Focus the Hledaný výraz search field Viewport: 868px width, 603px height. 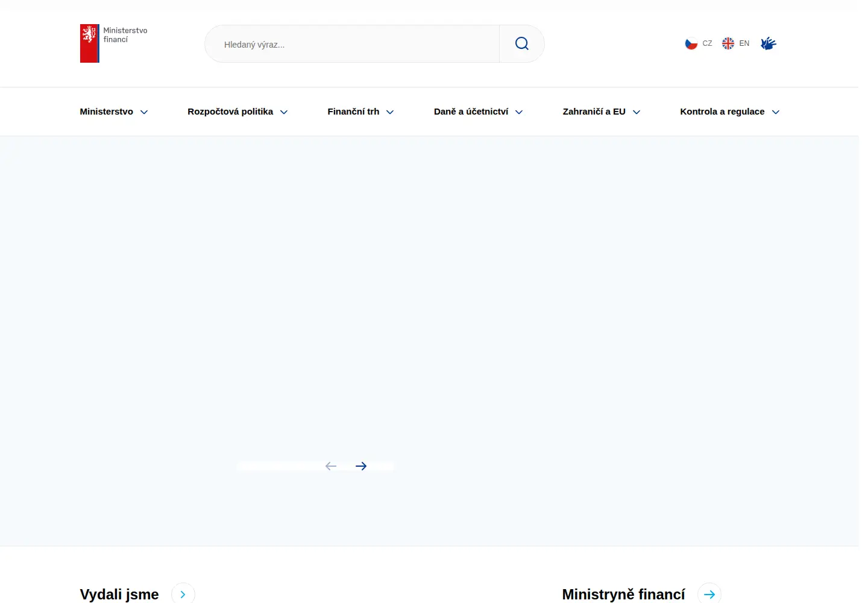[352, 44]
